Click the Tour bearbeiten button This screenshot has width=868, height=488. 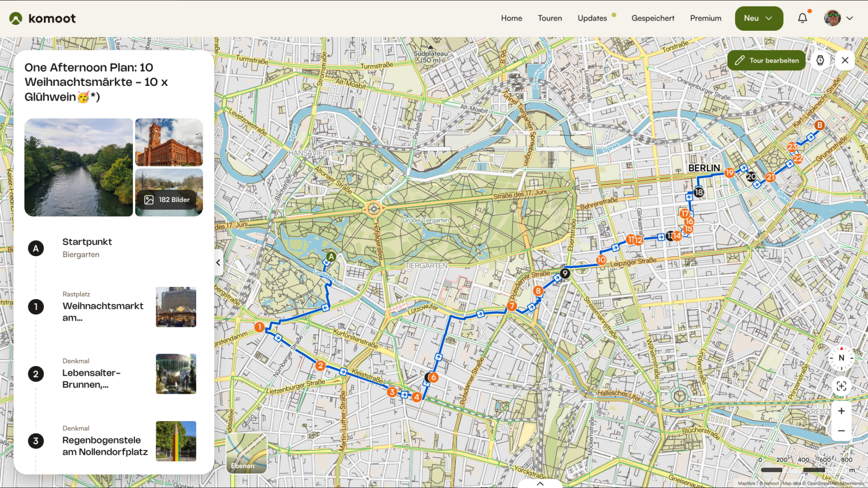766,60
